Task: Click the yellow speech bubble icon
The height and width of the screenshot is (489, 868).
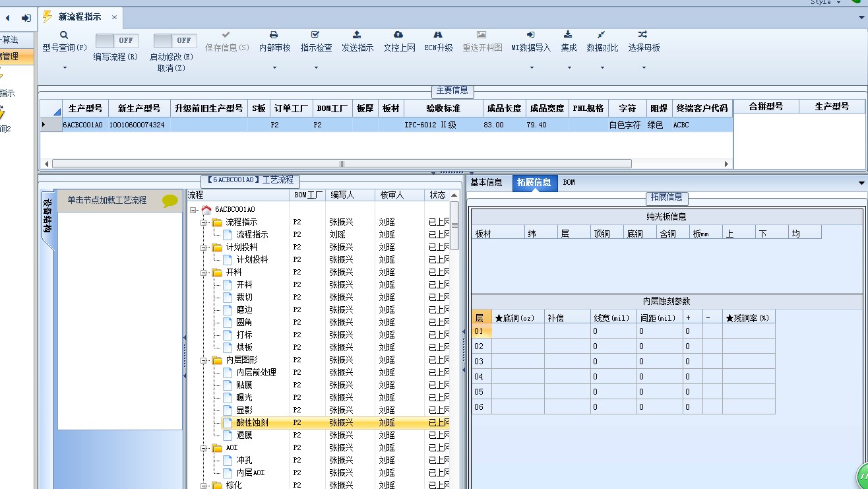Action: (170, 201)
